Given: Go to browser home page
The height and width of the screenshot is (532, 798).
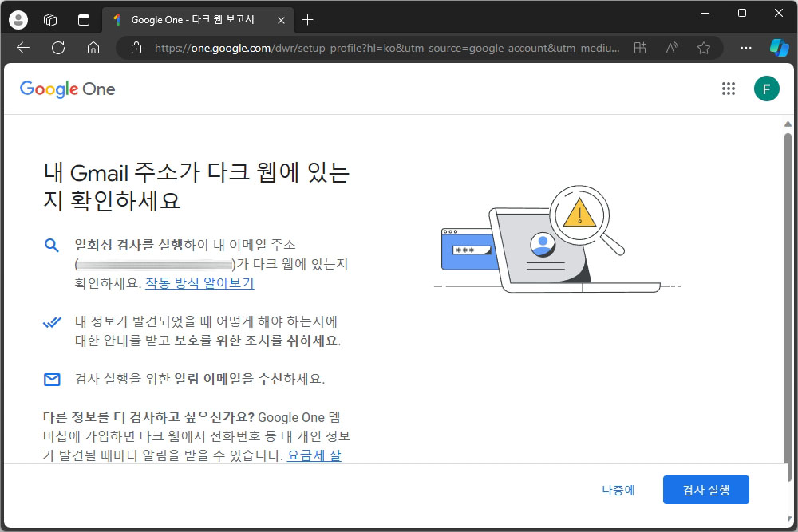Looking at the screenshot, I should pos(93,48).
